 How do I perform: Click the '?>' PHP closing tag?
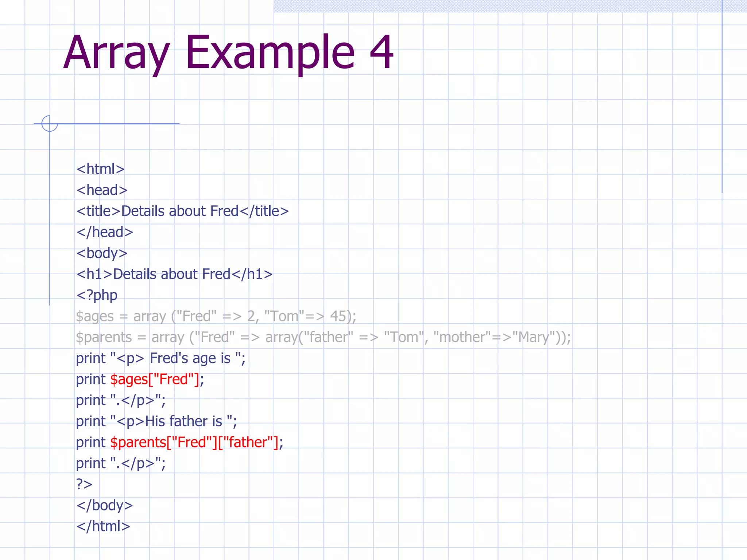click(x=84, y=484)
